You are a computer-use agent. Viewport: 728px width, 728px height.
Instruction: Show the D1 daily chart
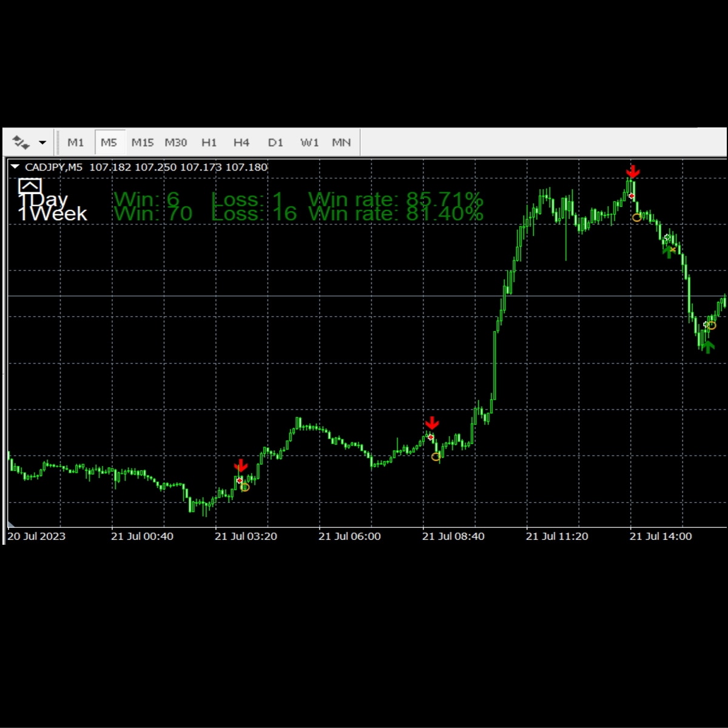[275, 143]
